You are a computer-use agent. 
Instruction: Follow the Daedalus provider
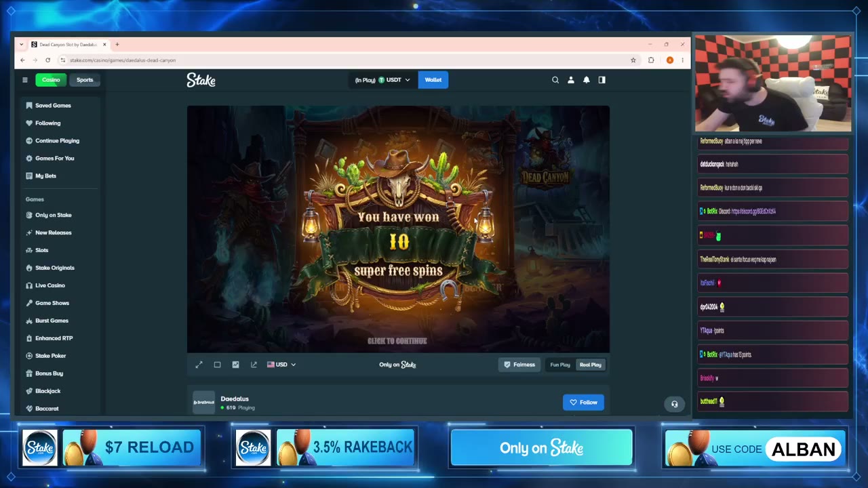pyautogui.click(x=583, y=403)
